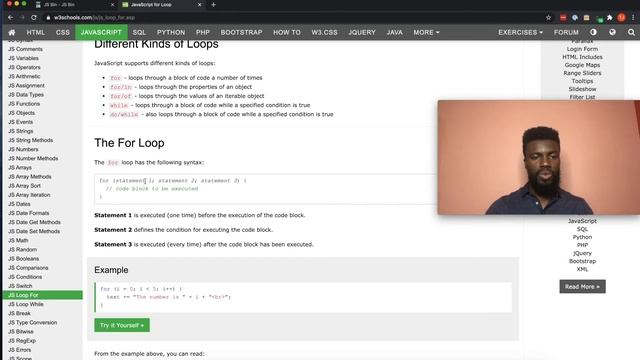
Task: Close the JavaScript for Loop tab
Action: pyautogui.click(x=200, y=4)
